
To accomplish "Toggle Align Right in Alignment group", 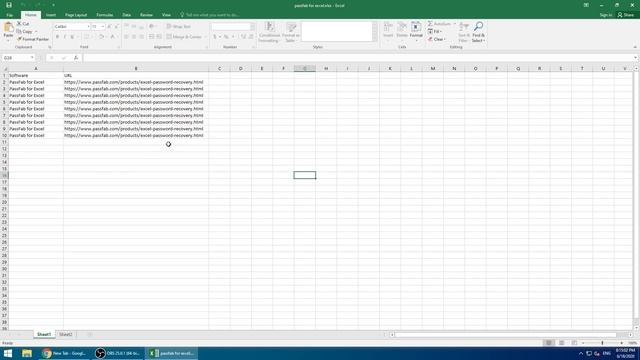I will pyautogui.click(x=141, y=37).
